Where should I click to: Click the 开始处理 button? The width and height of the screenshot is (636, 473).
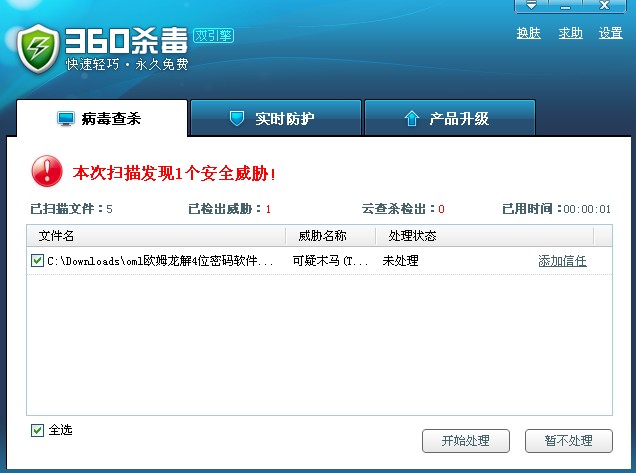(467, 440)
